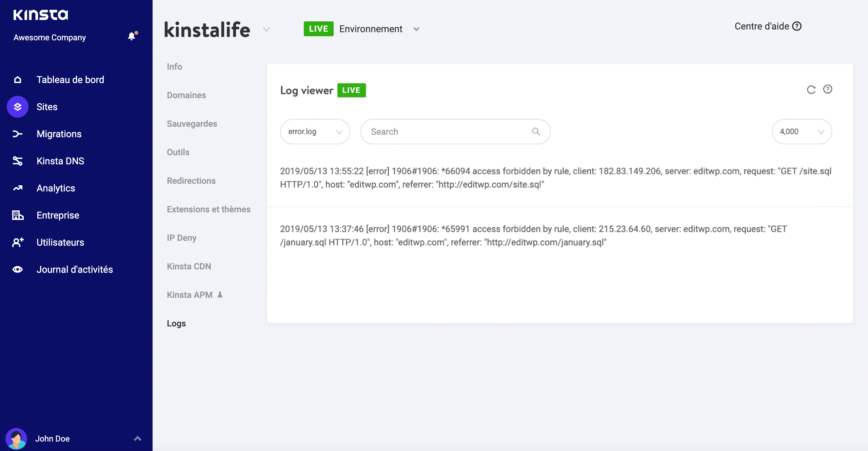Expand the Environnement selector

(x=416, y=29)
